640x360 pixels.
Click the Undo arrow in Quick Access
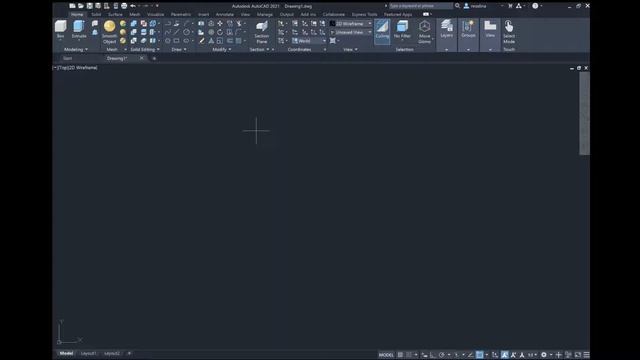coord(133,6)
